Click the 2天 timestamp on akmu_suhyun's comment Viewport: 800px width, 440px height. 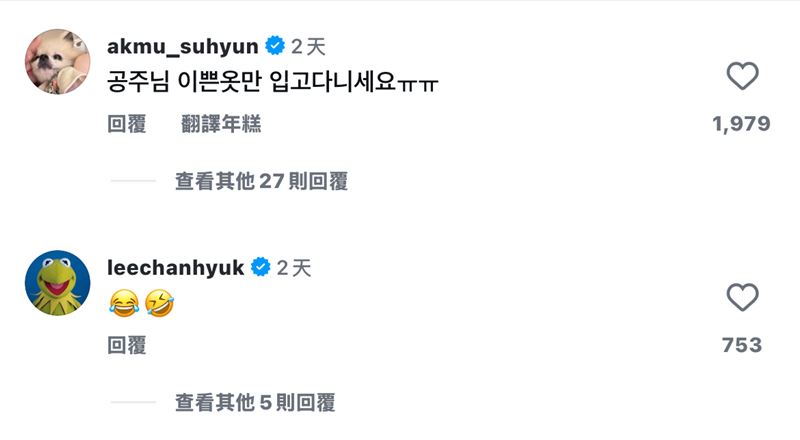[x=309, y=46]
